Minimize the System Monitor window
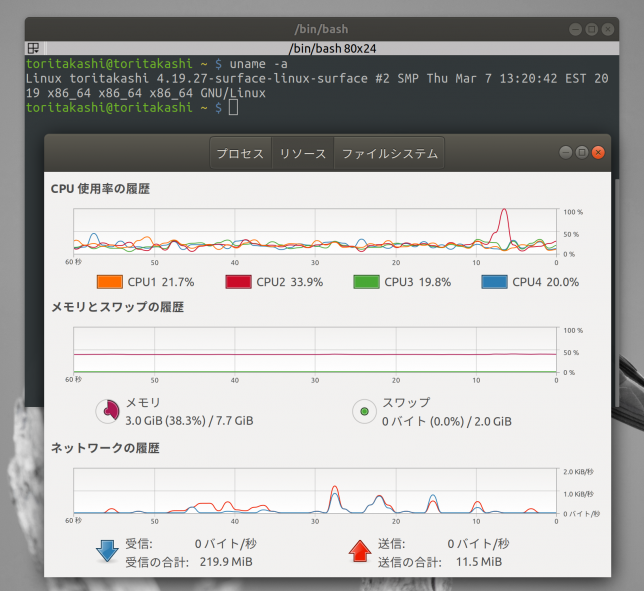This screenshot has width=644, height=591. 567,152
